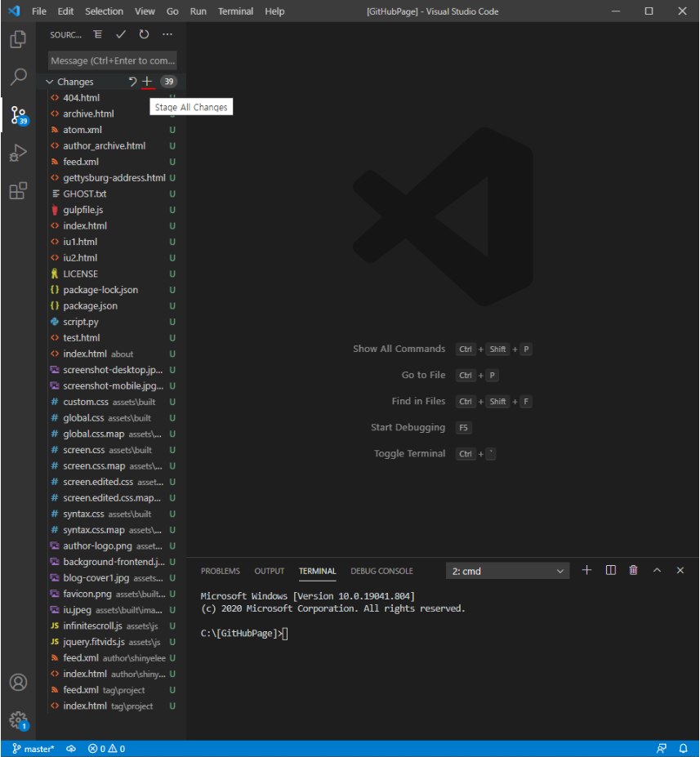Open Source Control more actions ellipsis
The width and height of the screenshot is (700, 757).
(x=167, y=34)
